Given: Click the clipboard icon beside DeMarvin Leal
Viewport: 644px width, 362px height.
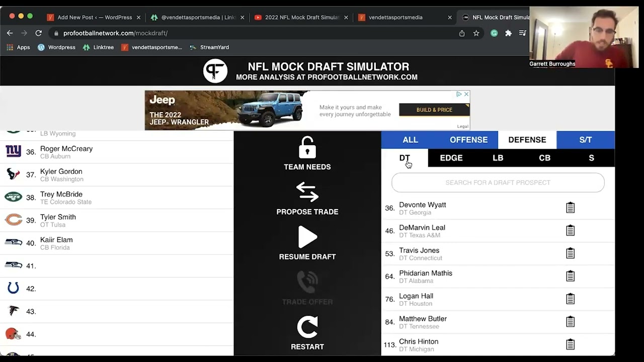Looking at the screenshot, I should pyautogui.click(x=570, y=230).
